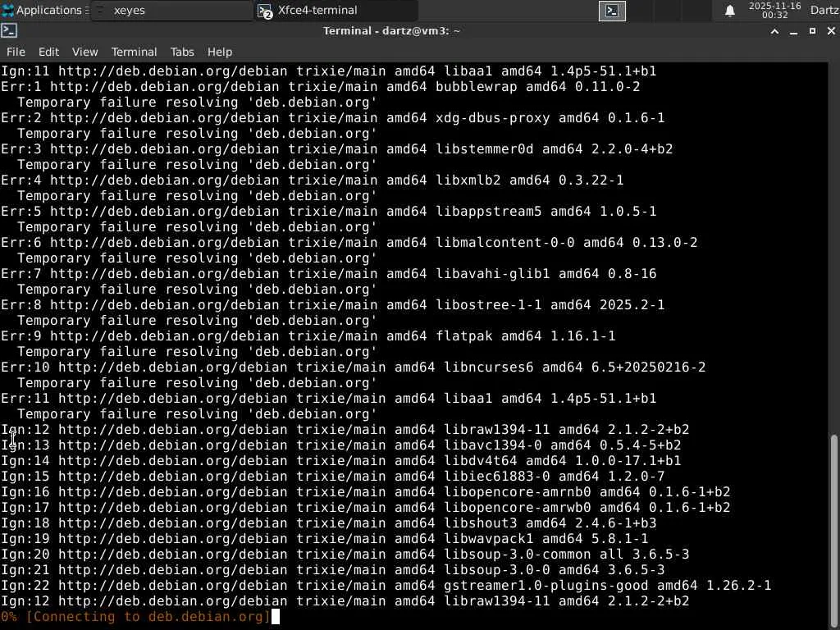Viewport: 840px width, 630px height.
Task: Click the Ign:21 libsoup-3.0-0 line
Action: 333,569
